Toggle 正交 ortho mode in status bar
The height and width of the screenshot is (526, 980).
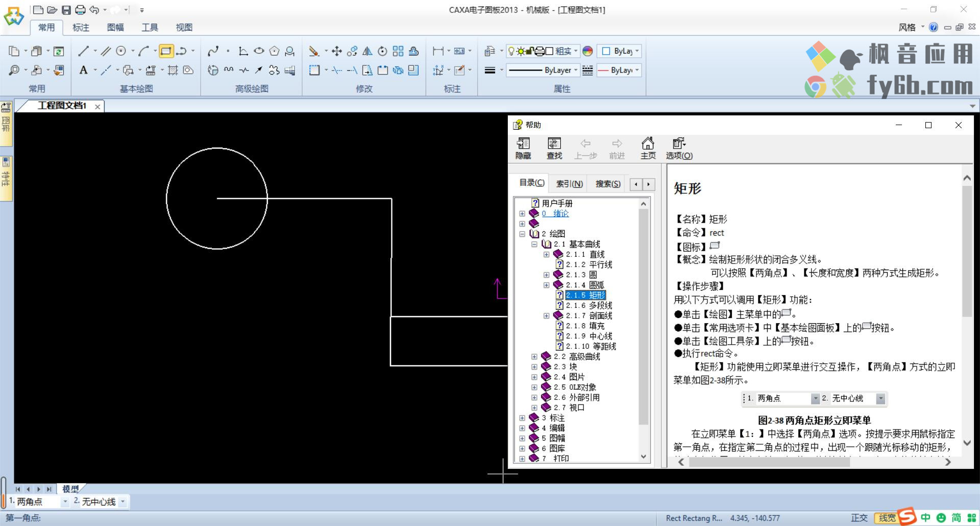(860, 518)
